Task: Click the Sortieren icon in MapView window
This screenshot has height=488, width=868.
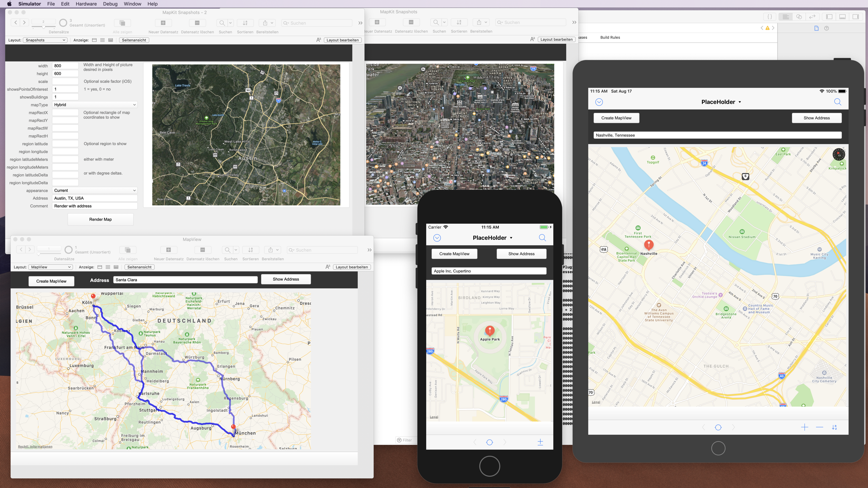Action: click(250, 250)
